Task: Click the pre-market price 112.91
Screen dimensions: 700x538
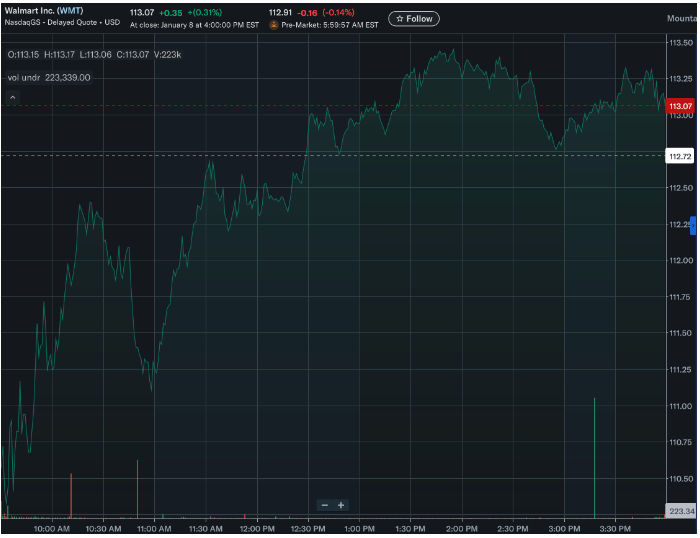Action: 280,13
